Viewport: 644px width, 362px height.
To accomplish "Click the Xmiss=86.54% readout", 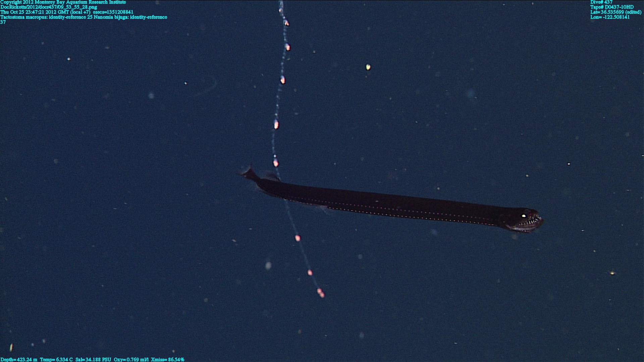I will tap(167, 359).
